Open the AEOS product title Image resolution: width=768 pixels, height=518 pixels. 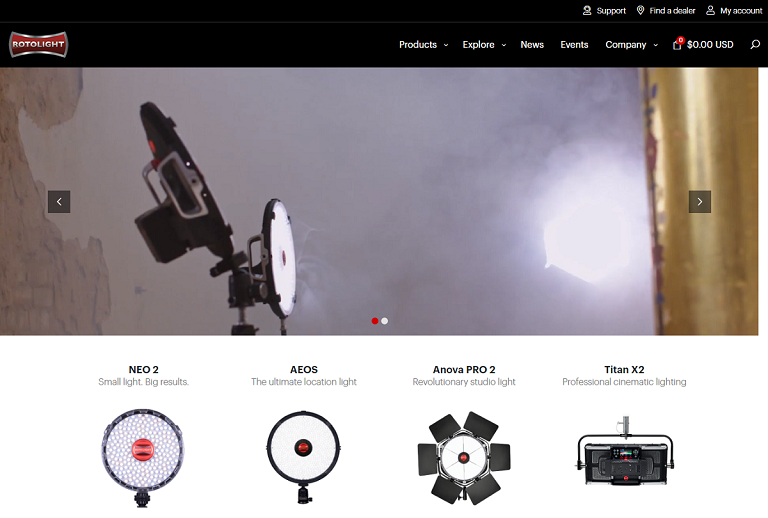coord(304,370)
